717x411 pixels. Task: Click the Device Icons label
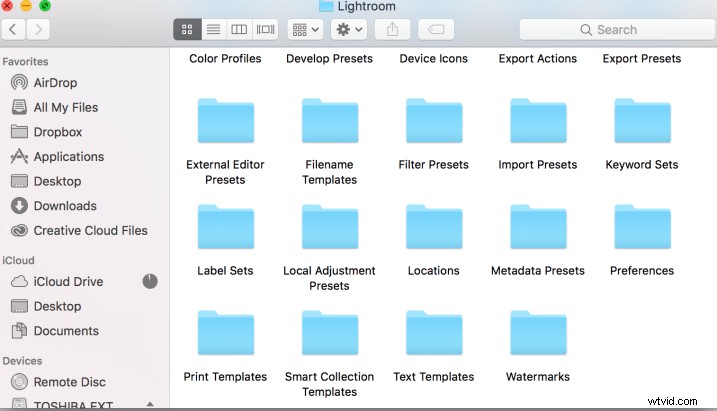click(433, 59)
